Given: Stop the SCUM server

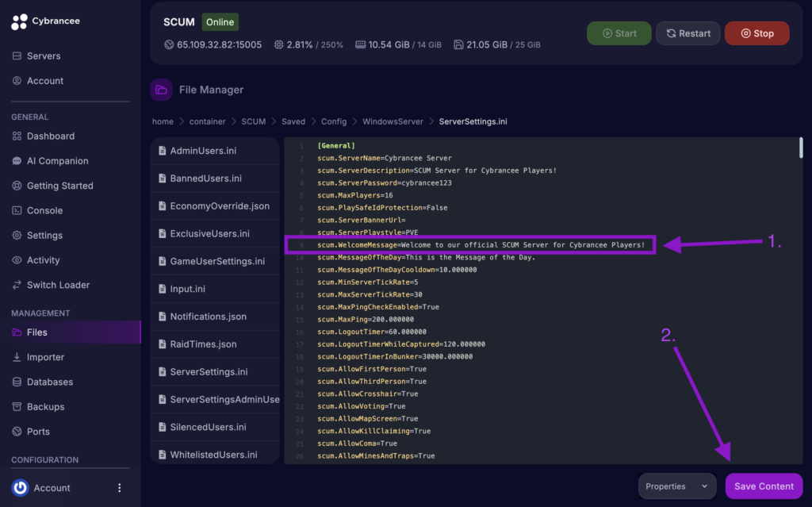Looking at the screenshot, I should (756, 33).
